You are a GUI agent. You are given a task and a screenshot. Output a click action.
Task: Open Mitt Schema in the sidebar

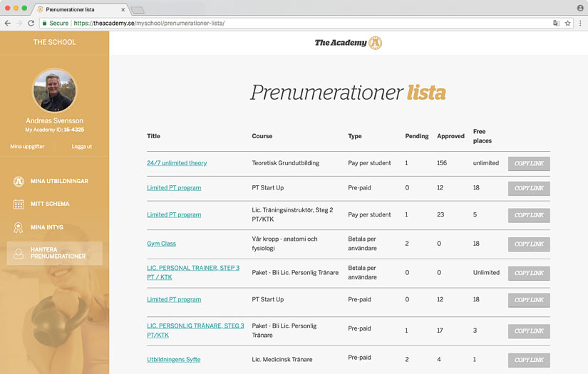pos(50,204)
